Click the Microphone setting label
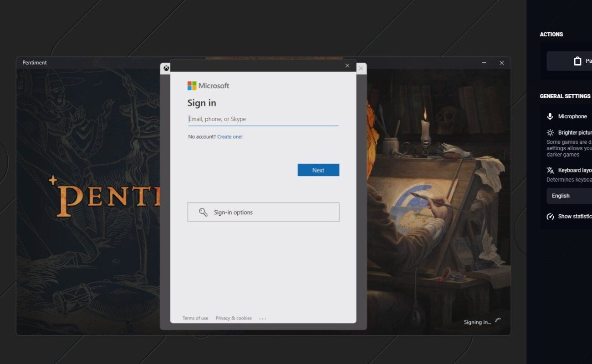Viewport: 592px width, 364px height. [x=572, y=116]
